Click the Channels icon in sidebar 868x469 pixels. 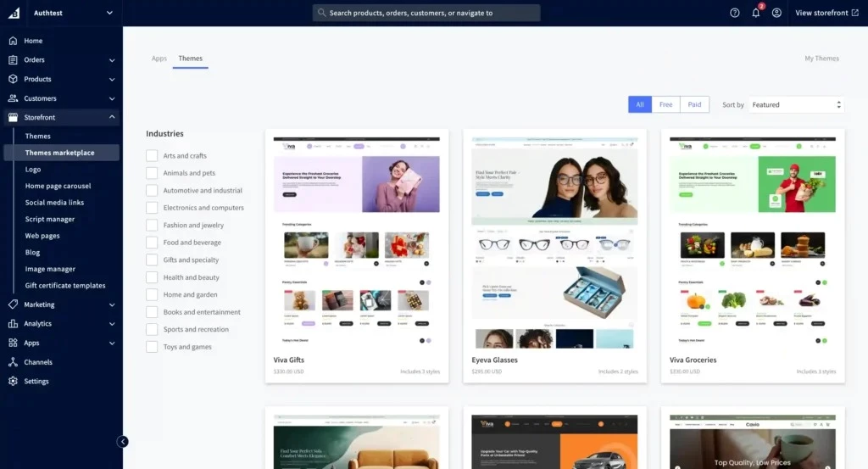pyautogui.click(x=13, y=362)
